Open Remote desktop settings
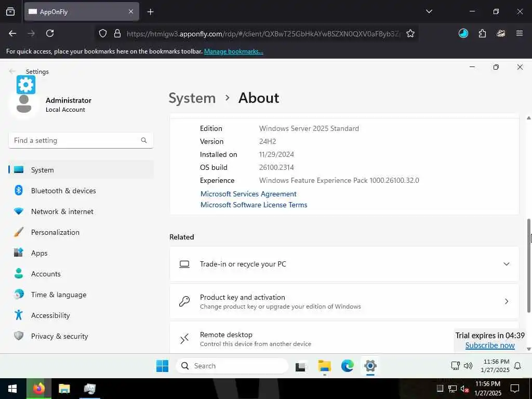The height and width of the screenshot is (399, 532). pos(344,338)
